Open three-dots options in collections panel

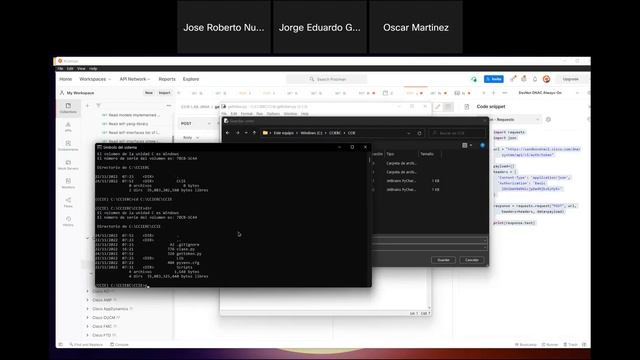[169, 106]
